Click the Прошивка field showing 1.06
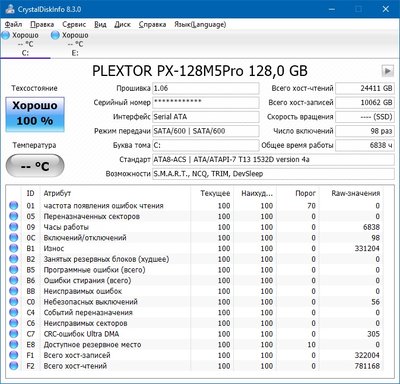This screenshot has width=400, height=384. [x=206, y=88]
